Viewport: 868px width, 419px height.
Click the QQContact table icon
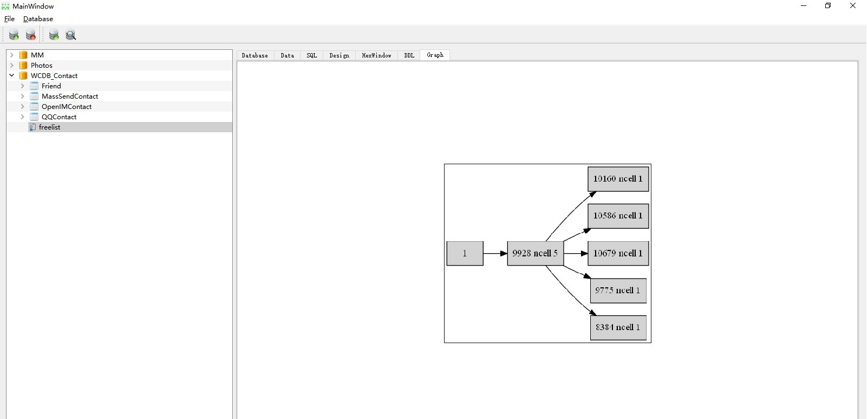(x=34, y=117)
